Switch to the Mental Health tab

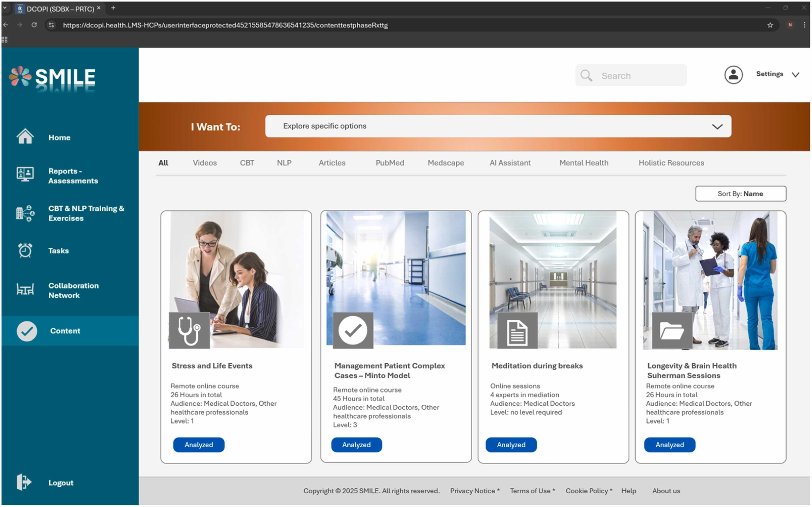point(584,163)
